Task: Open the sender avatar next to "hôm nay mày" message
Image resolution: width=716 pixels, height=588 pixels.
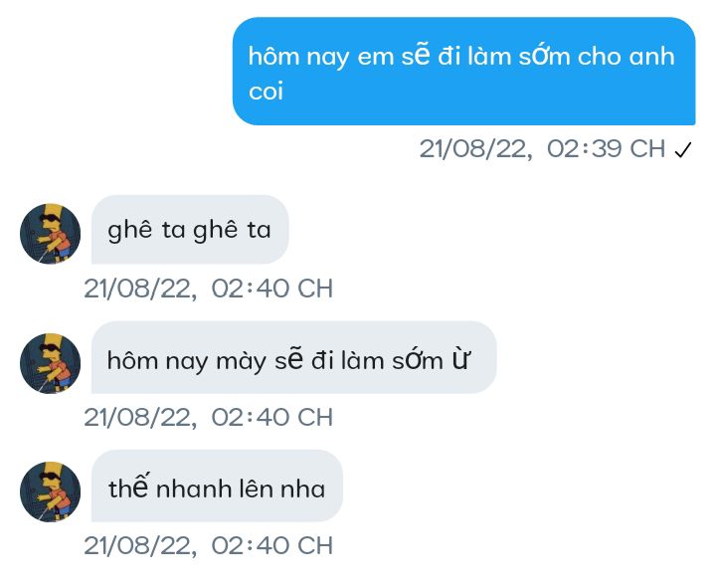Action: point(51,364)
